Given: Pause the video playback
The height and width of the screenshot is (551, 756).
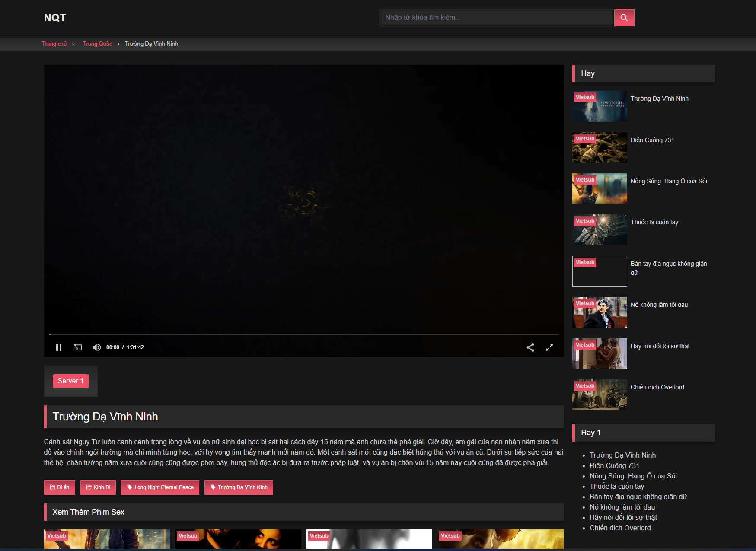Looking at the screenshot, I should click(x=59, y=347).
